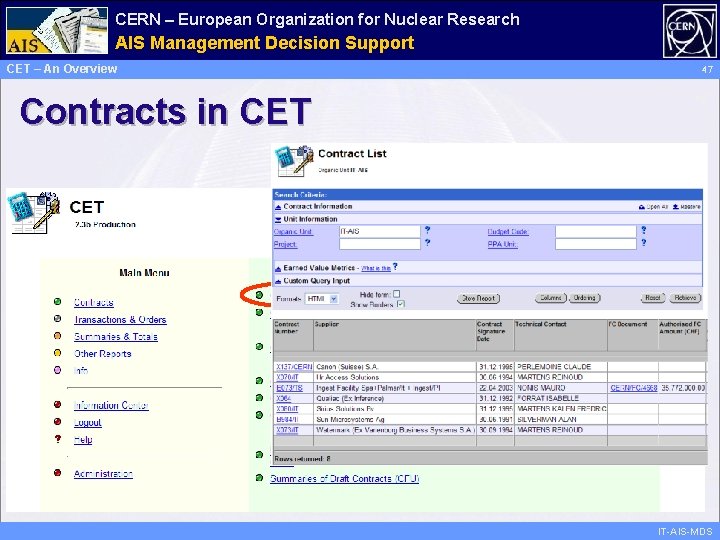Open contract B073/TS
720x540 pixels.
[x=289, y=388]
